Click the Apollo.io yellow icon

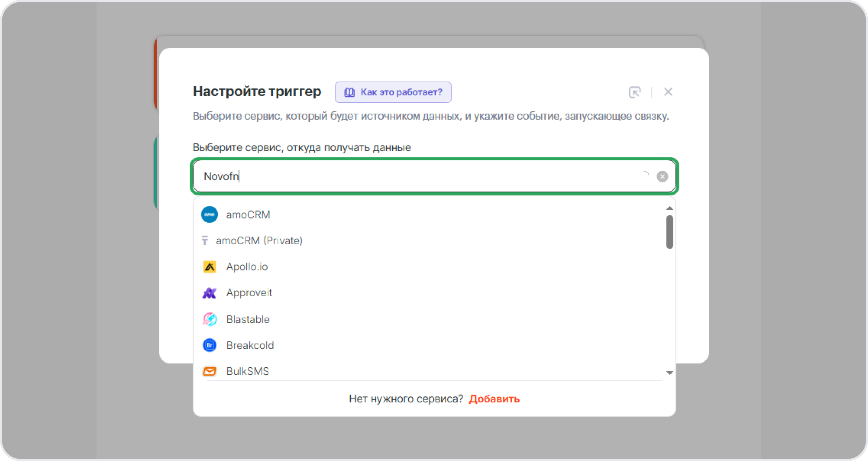[x=209, y=267]
